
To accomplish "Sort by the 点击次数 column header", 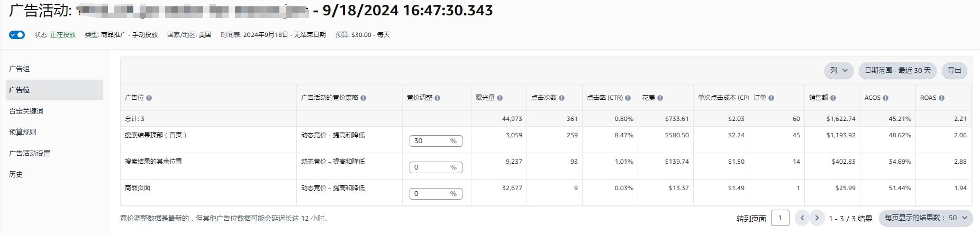I will 544,98.
